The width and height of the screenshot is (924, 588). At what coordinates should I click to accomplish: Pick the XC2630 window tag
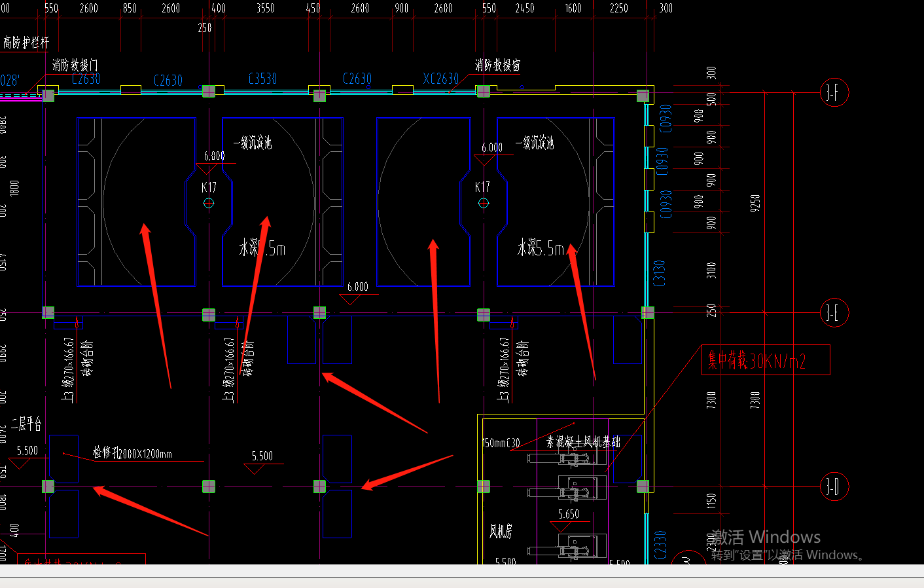(441, 79)
